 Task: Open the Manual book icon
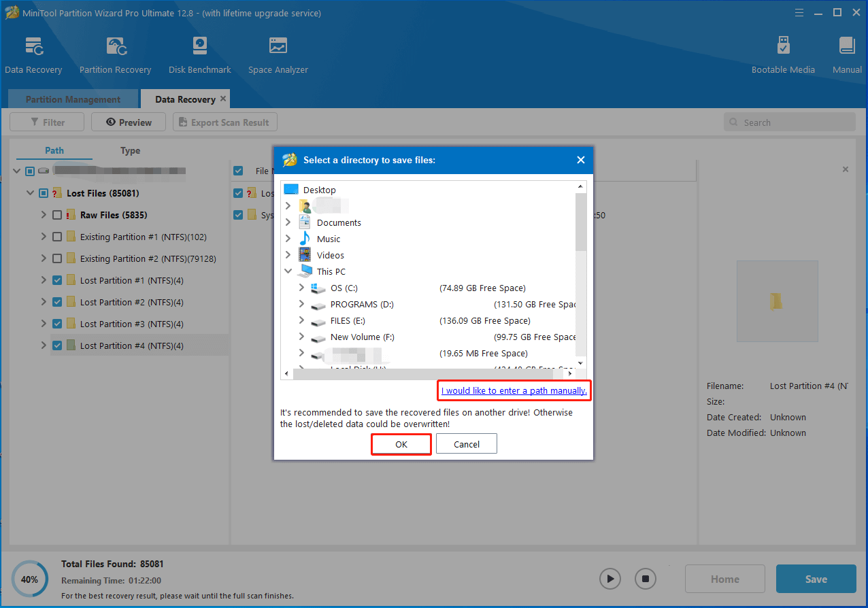(847, 47)
